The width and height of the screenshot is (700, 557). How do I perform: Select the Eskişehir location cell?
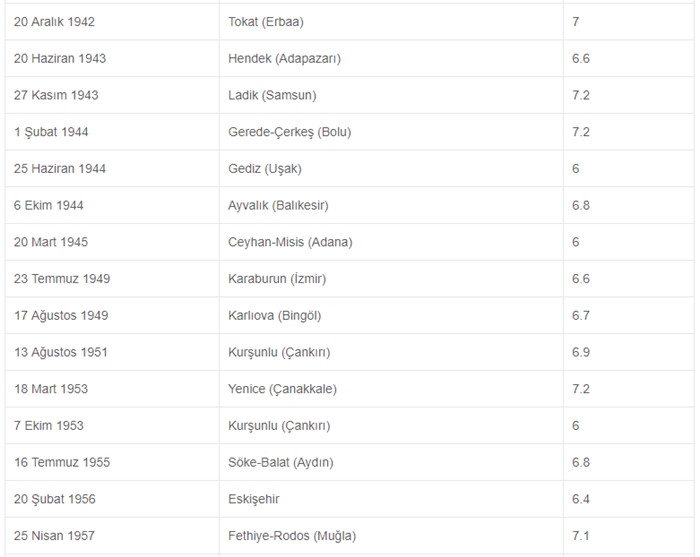255,499
